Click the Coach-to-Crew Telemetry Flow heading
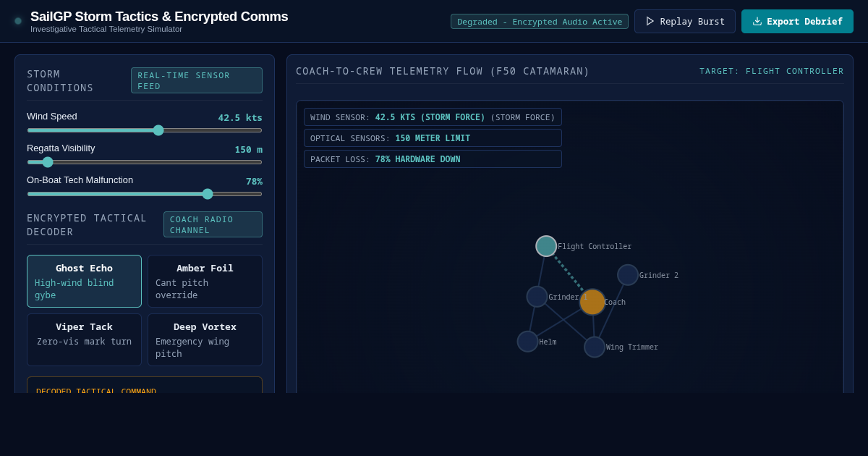868x456 pixels. tap(443, 71)
